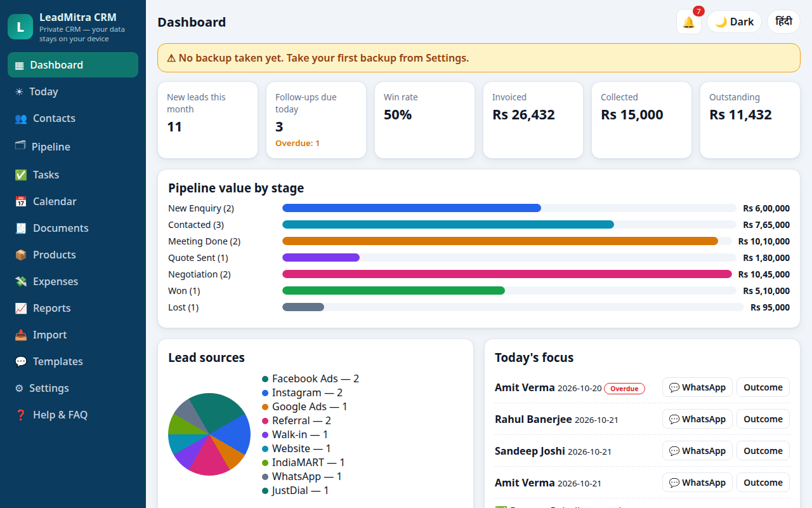812x508 pixels.
Task: Go to Today in sidebar
Action: (44, 91)
